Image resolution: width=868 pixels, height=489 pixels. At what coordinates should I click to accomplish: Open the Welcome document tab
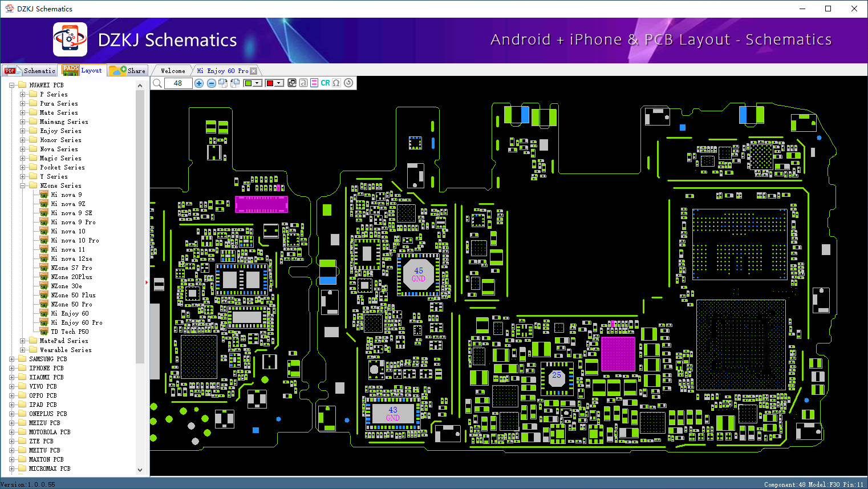173,71
